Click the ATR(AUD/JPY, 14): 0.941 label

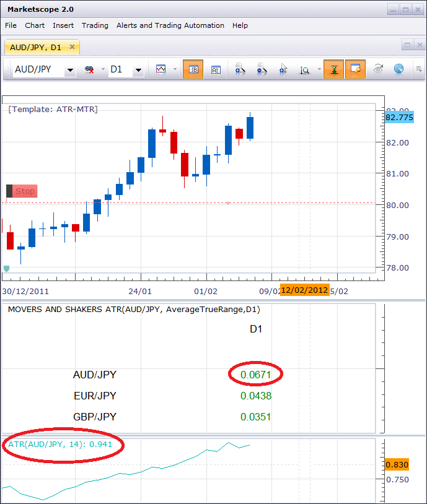click(x=60, y=444)
